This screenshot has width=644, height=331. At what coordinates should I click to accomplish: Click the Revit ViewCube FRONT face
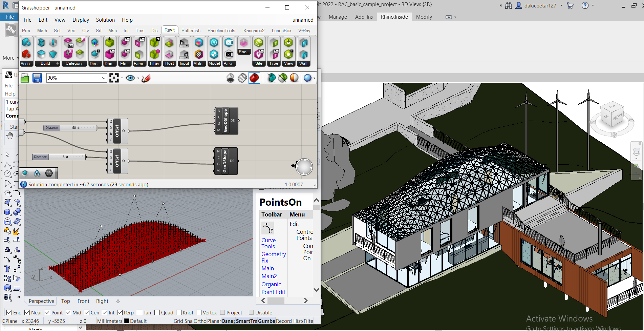pyautogui.click(x=618, y=118)
